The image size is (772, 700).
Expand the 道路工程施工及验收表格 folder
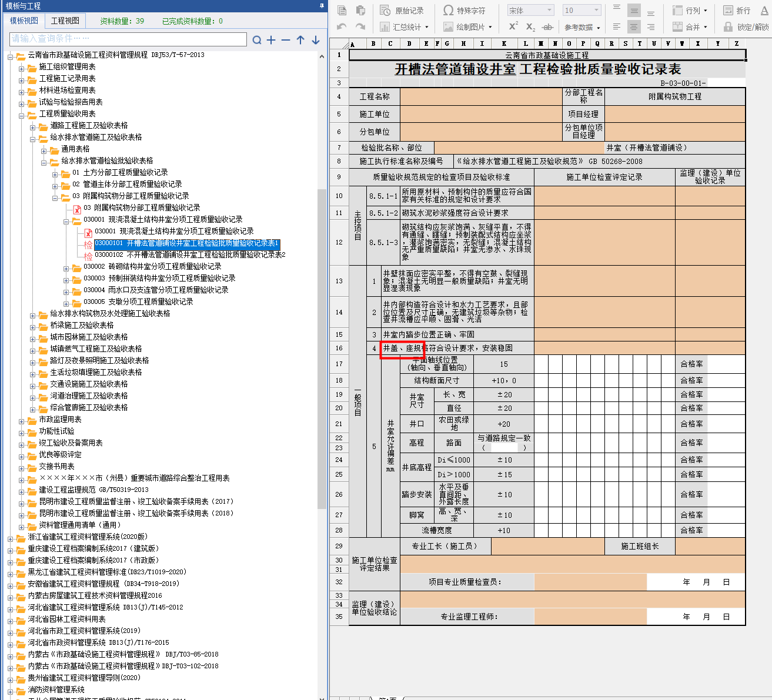pyautogui.click(x=32, y=127)
